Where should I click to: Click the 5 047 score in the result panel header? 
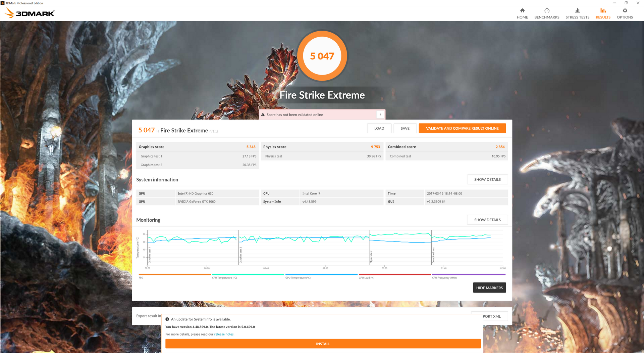(x=146, y=130)
